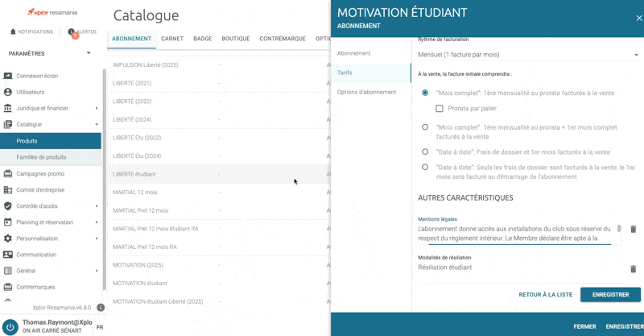644x336 pixels.
Task: Select MARTIAL Prel 12 mois étudiant RA row
Action: tap(218, 229)
